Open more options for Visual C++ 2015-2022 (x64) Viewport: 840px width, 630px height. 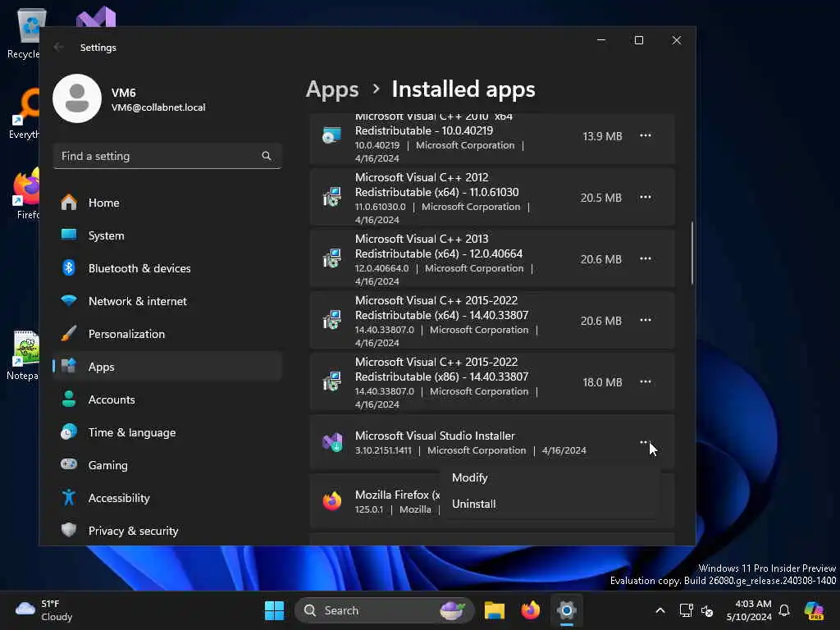[x=646, y=321]
